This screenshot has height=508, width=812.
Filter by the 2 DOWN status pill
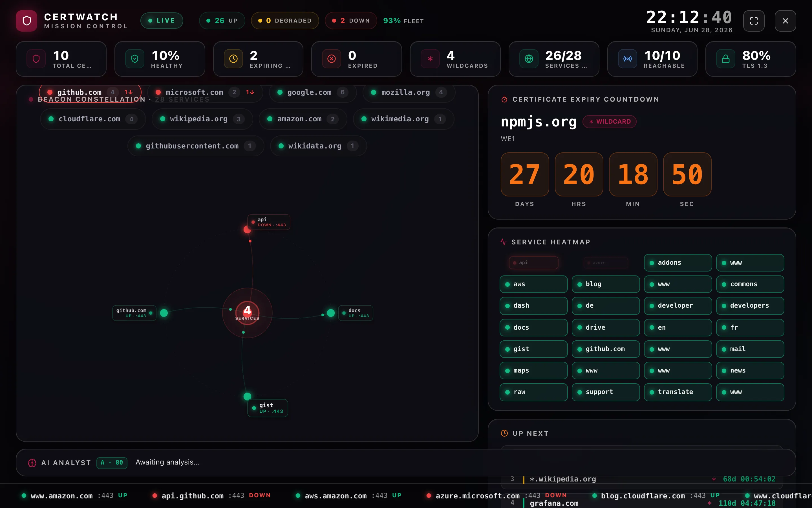[x=351, y=21]
